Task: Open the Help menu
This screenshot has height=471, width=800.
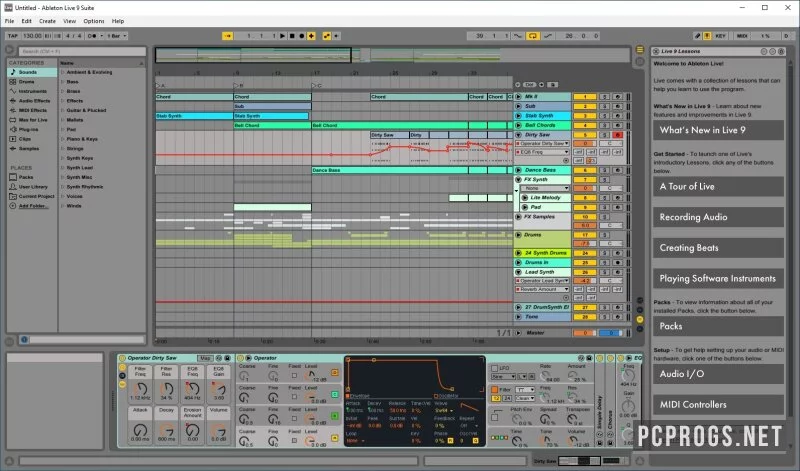Action: click(x=118, y=21)
